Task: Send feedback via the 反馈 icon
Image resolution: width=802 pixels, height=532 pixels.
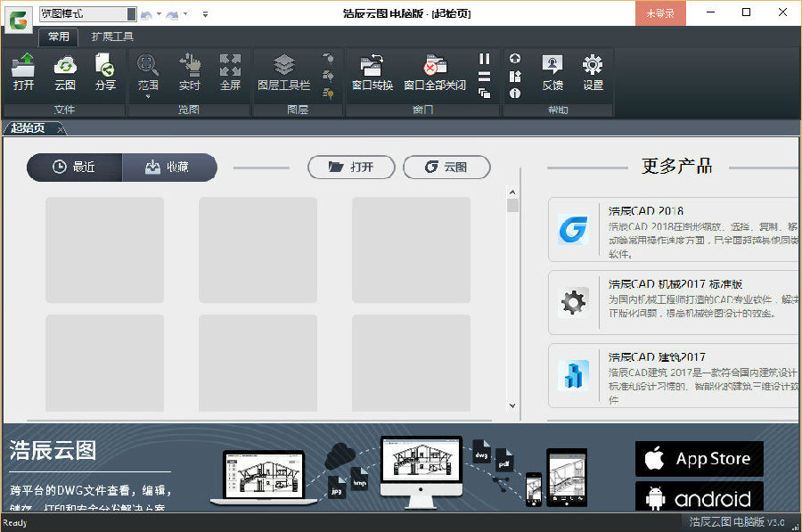Action: tap(552, 71)
